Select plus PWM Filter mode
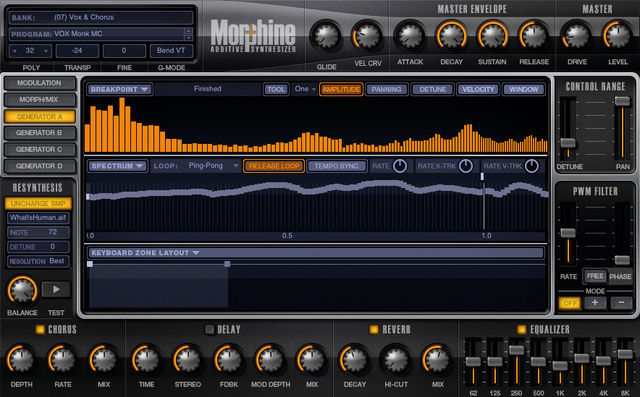This screenshot has height=397, width=640. 595,303
